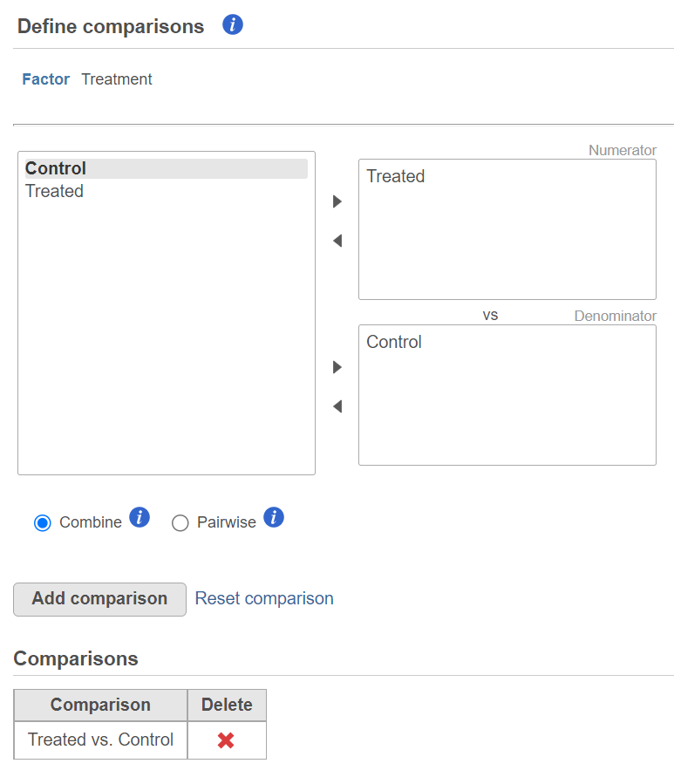
Task: Click the Reset comparison link
Action: 264,598
